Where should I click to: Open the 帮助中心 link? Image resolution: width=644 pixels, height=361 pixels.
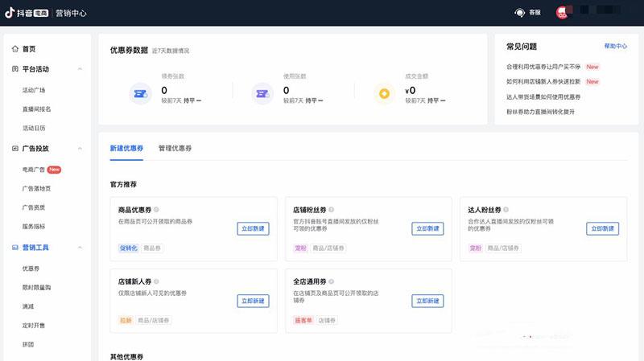click(x=615, y=47)
